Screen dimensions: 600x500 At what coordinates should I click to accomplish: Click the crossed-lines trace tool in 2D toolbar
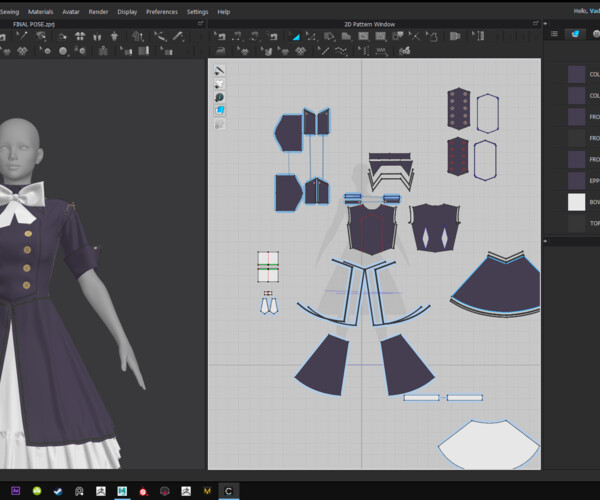pyautogui.click(x=414, y=36)
